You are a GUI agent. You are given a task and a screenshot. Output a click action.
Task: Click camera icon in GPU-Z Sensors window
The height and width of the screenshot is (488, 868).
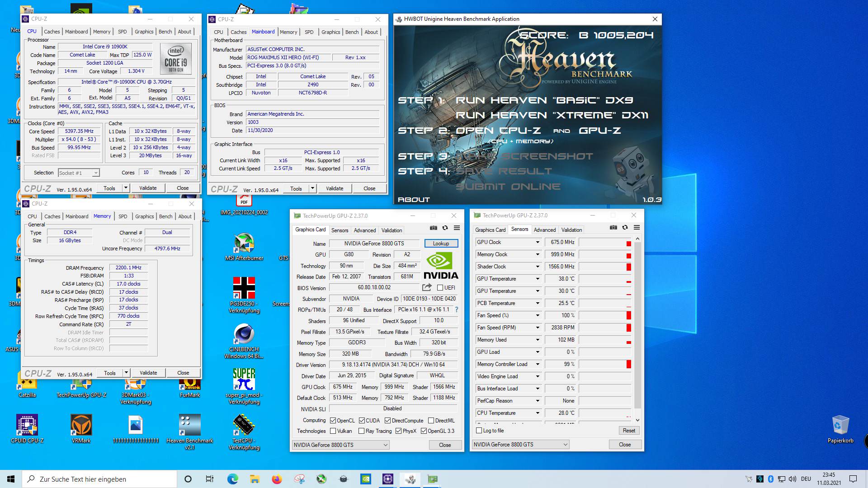613,227
